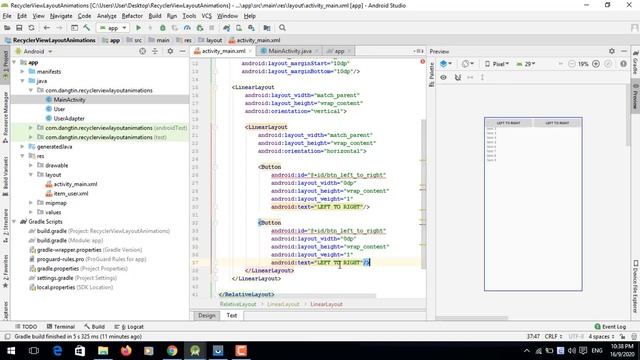Toggle the magnet autoconnect icon in preview
Screen dimensions: 640x360
coord(458,77)
